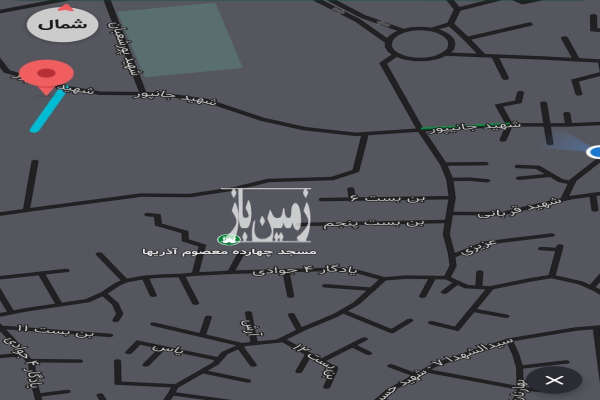Select the red destination pin marker
Viewport: 600px width, 400px height.
[x=46, y=75]
